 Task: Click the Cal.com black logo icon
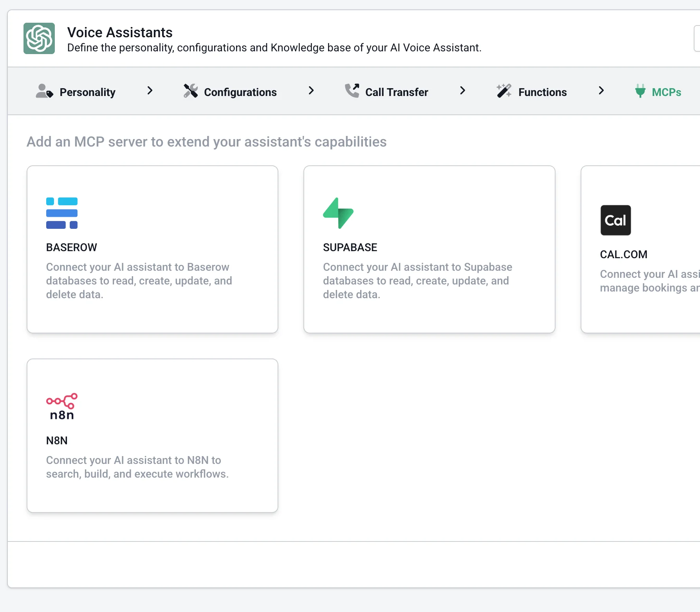coord(616,220)
